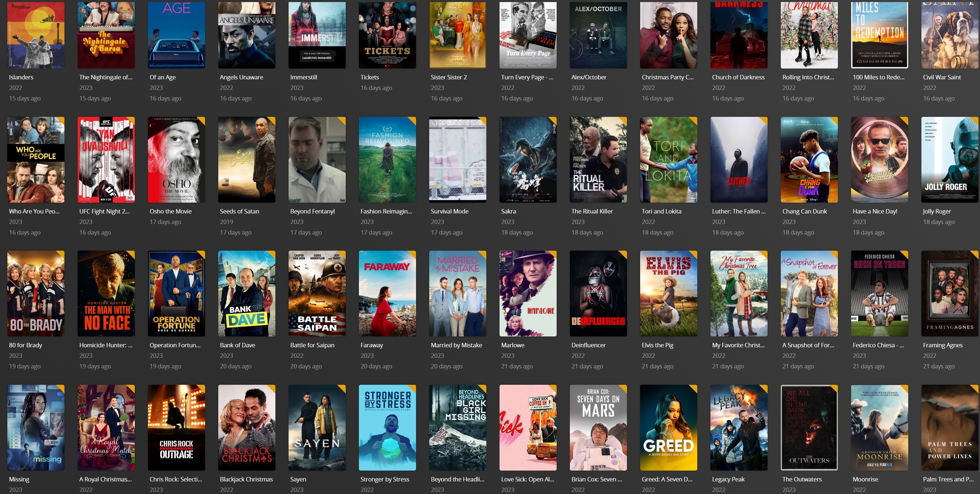Click the Framing Agnes poster
Screen dimensions: 980x494
tap(950, 294)
